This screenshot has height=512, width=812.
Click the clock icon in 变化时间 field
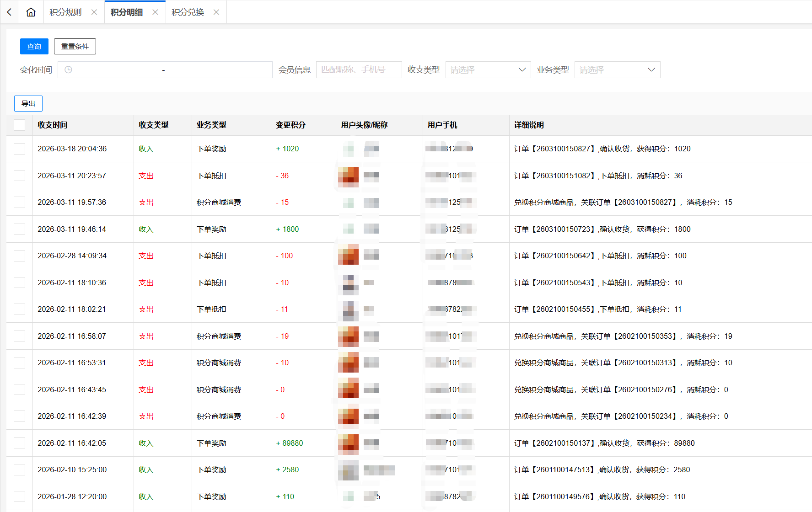tap(68, 70)
